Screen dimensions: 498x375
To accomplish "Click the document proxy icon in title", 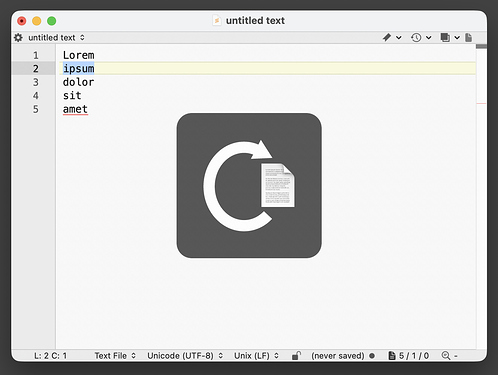I will 217,20.
